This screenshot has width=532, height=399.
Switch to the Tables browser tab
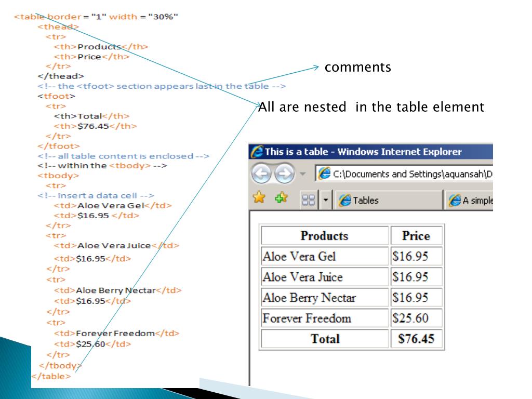tap(388, 200)
